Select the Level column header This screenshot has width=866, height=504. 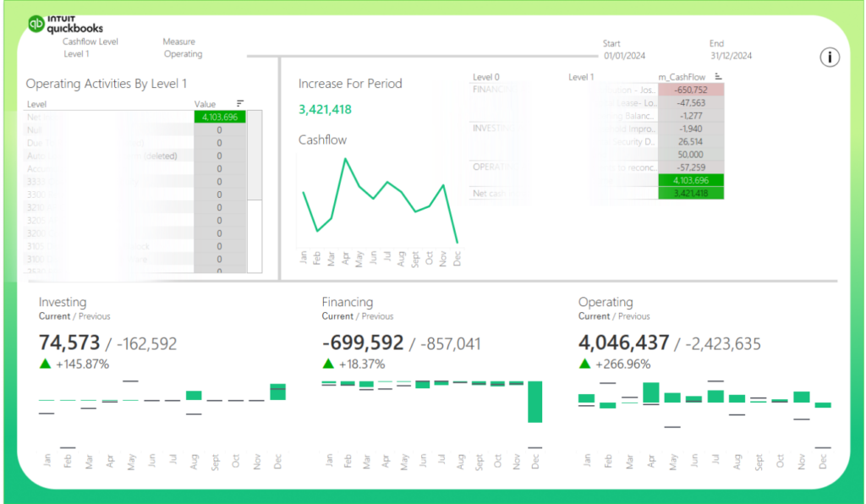point(36,104)
